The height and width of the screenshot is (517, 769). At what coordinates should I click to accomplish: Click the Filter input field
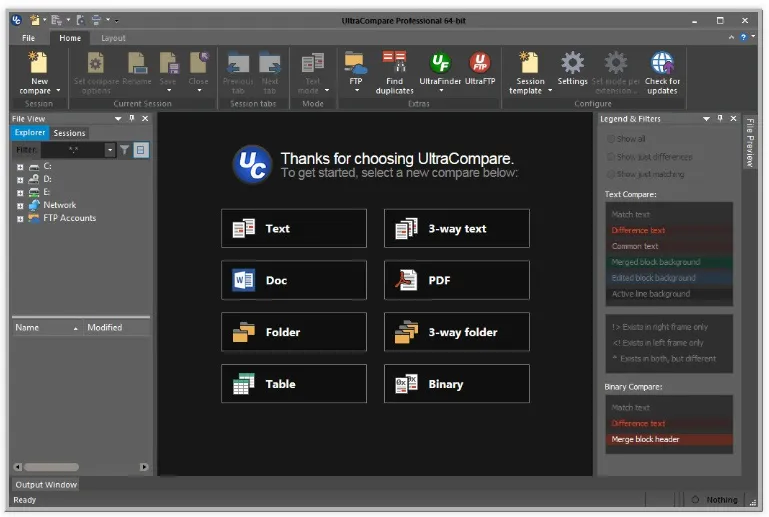73,150
